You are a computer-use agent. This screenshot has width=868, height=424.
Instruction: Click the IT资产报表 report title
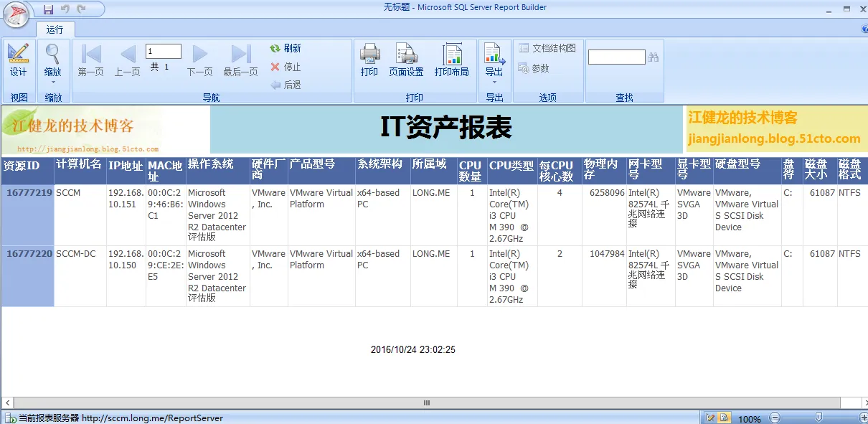(x=445, y=128)
